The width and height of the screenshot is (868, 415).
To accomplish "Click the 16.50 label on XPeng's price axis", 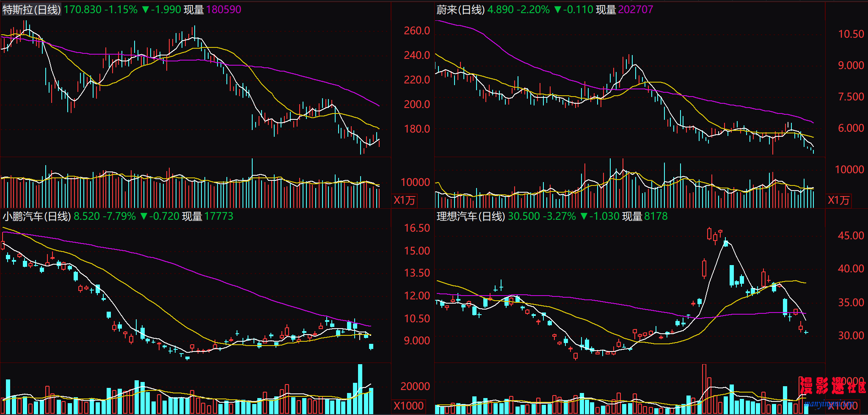I will pyautogui.click(x=417, y=228).
